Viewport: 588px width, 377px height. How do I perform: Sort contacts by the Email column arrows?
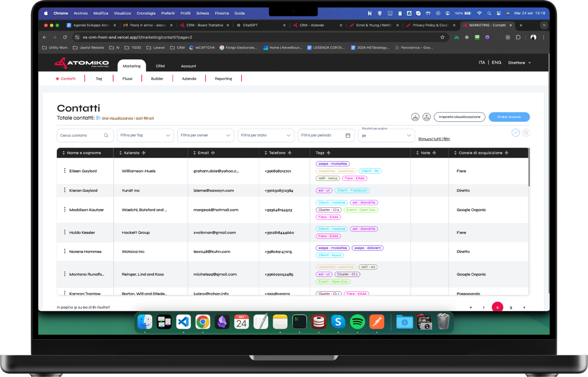(x=195, y=153)
